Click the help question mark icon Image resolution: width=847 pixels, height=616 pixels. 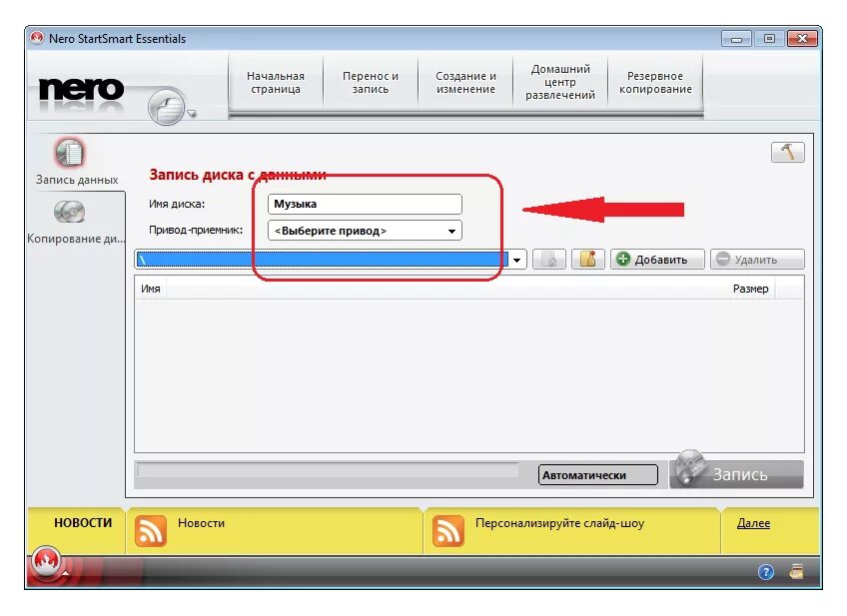[x=765, y=572]
